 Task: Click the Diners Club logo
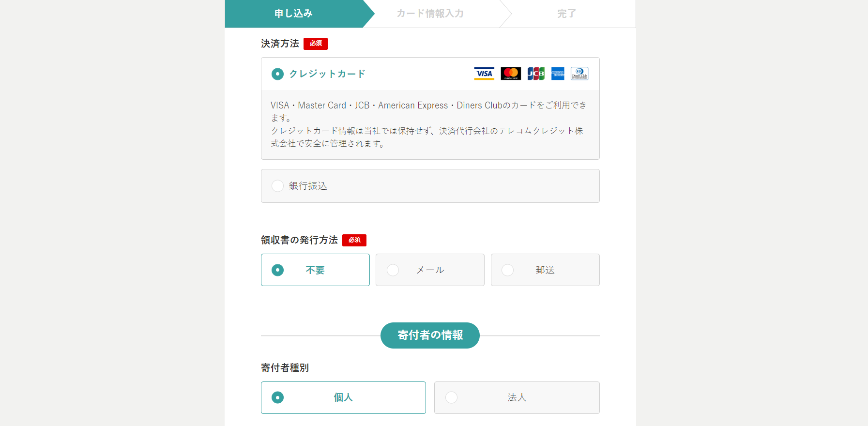tap(579, 74)
